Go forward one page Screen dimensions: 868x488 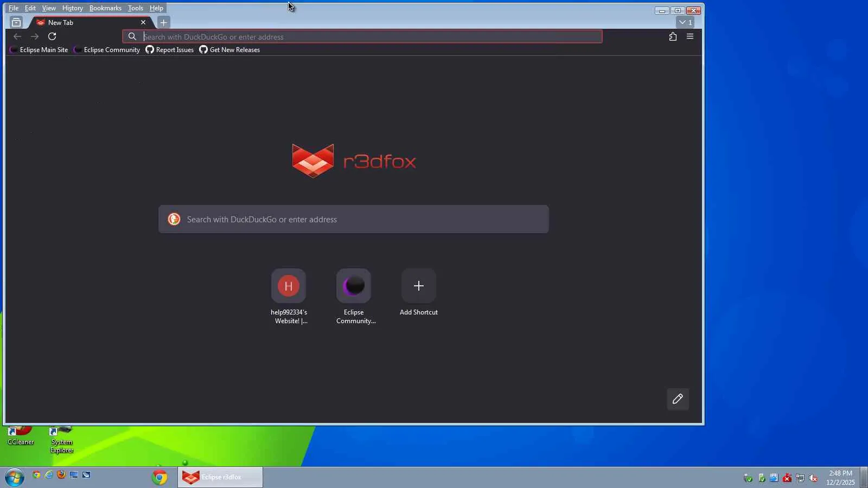pyautogui.click(x=35, y=36)
